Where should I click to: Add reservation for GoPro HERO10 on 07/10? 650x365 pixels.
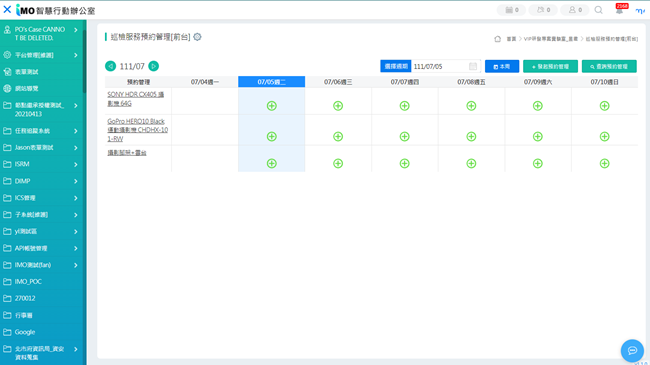604,136
